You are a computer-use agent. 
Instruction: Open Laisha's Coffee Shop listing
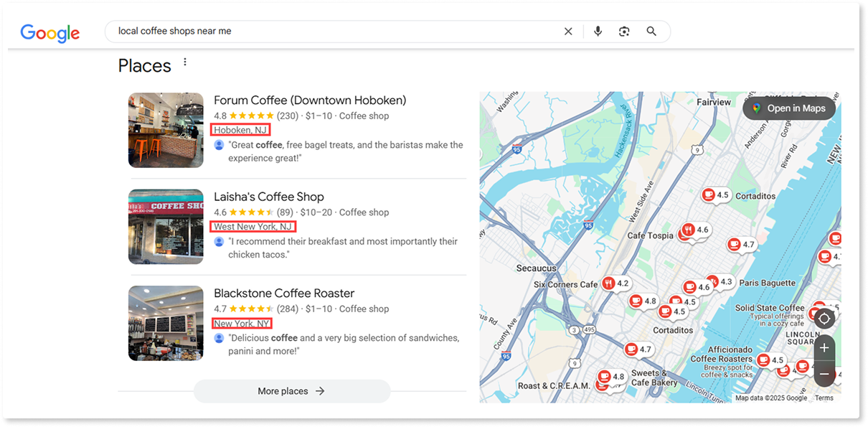coord(269,197)
